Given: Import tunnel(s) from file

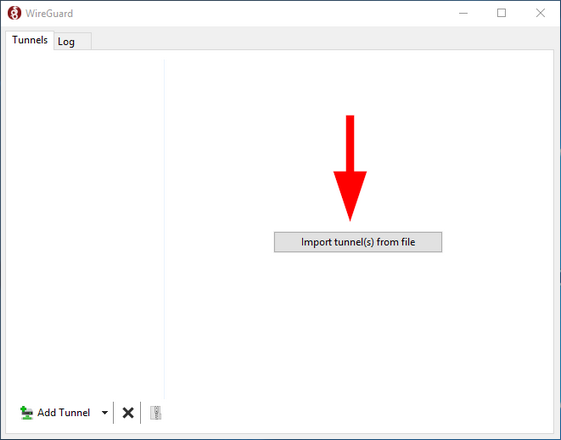Looking at the screenshot, I should click(x=358, y=242).
